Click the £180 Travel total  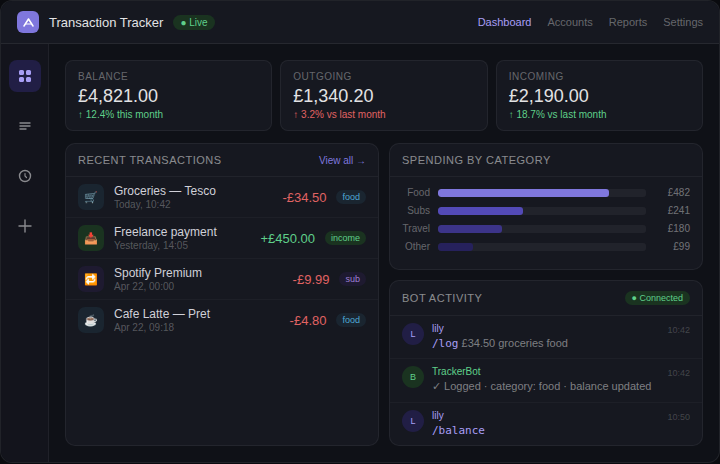pyautogui.click(x=679, y=228)
